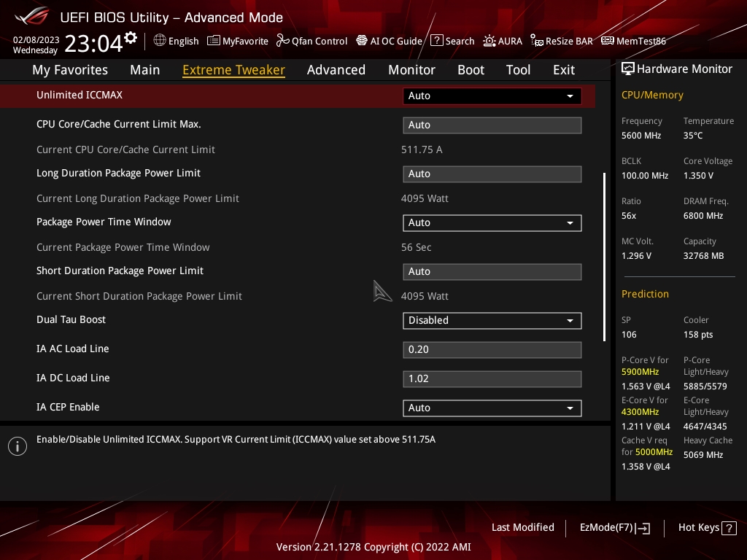
Task: Toggle the ReSize BAR icon
Action: point(537,41)
